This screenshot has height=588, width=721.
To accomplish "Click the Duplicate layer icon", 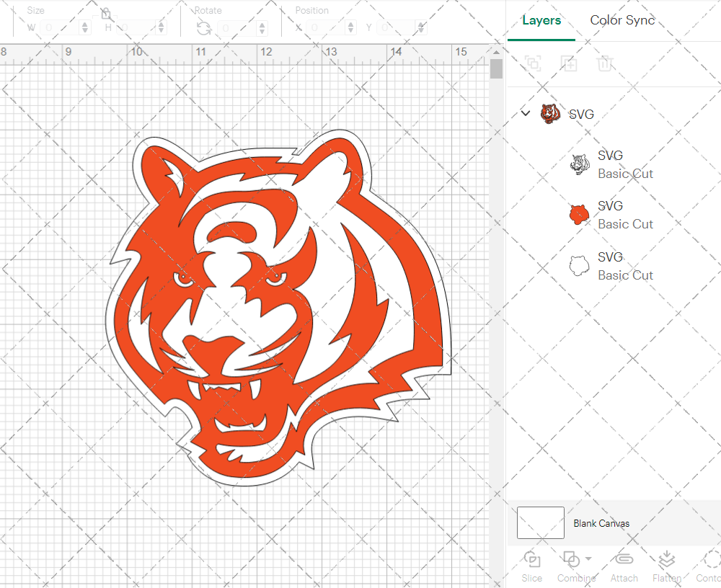I will click(x=569, y=63).
